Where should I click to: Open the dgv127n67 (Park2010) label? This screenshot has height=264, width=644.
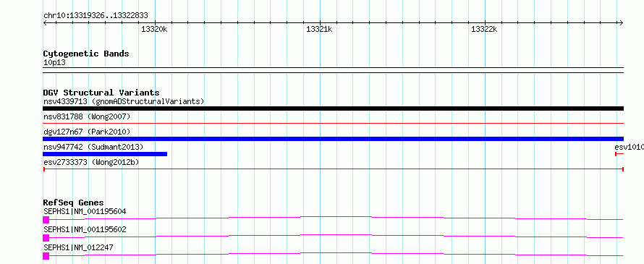tap(87, 132)
